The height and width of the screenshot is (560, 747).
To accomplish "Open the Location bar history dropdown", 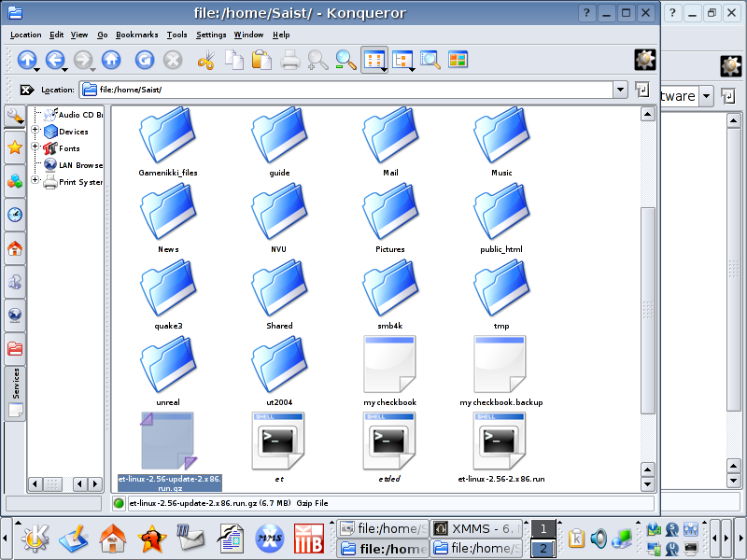I will pyautogui.click(x=620, y=90).
